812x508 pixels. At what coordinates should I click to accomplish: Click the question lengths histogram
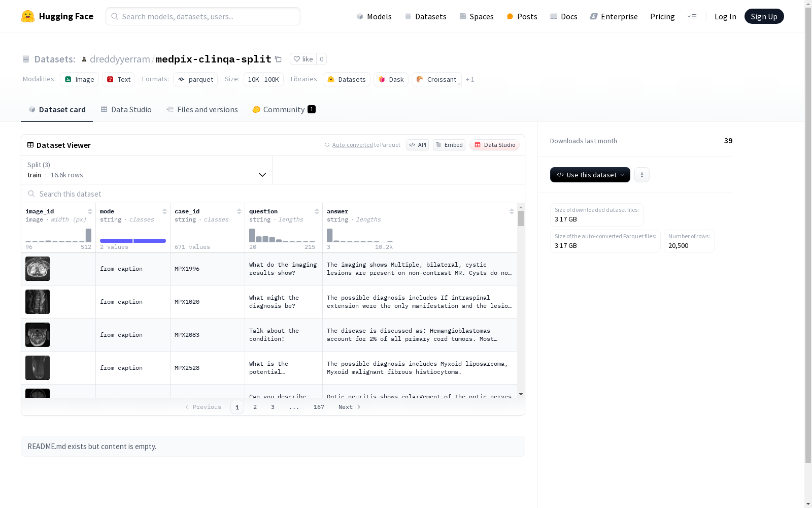tap(282, 235)
